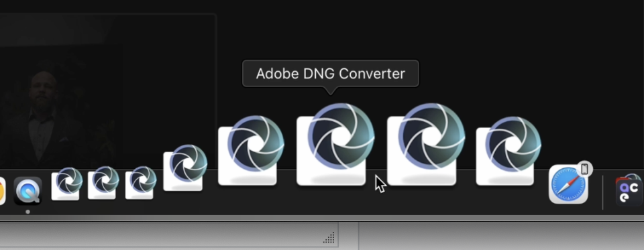The width and height of the screenshot is (644, 250).
Task: Click the third small DNG Converter icon before the medium-sized one
Action: pyautogui.click(x=140, y=183)
